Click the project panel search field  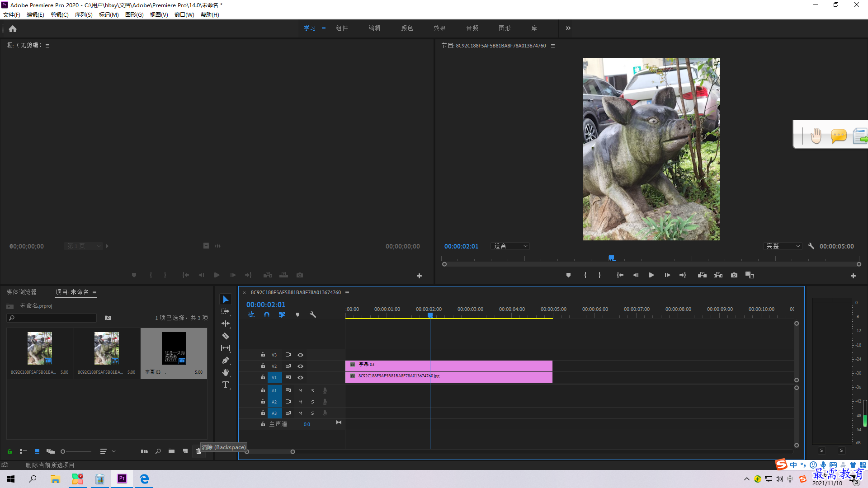[52, 318]
